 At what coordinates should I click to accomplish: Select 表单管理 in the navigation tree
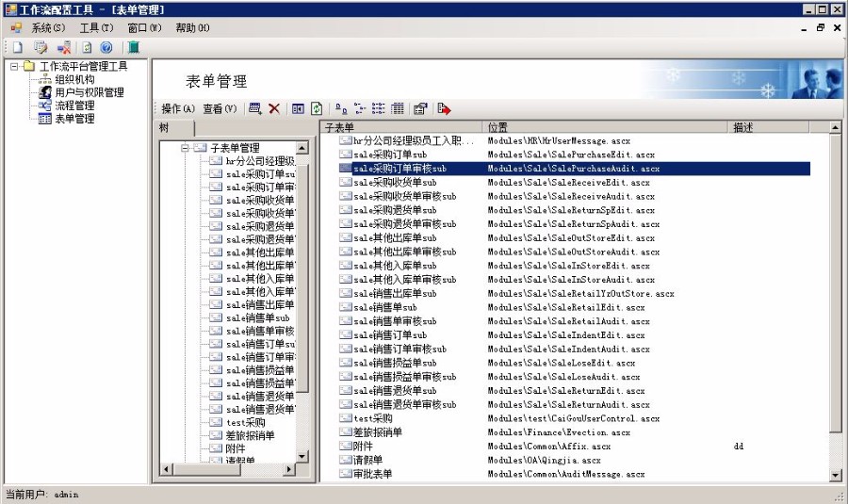(74, 119)
